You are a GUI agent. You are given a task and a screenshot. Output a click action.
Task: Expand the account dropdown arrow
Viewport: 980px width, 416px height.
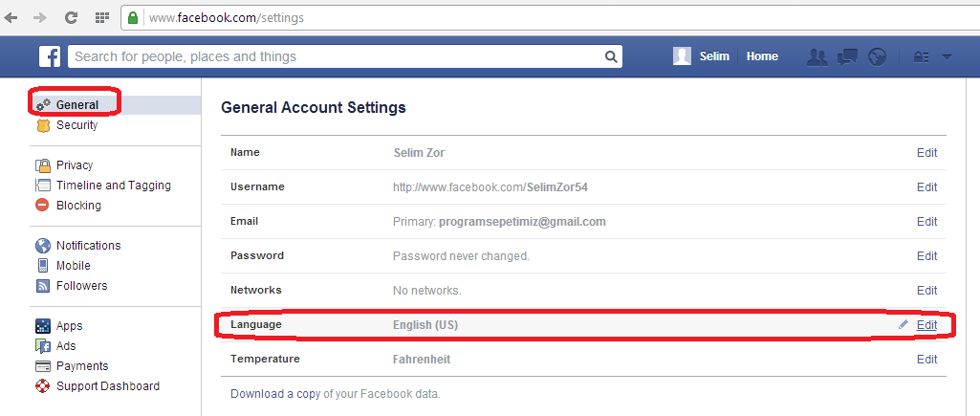[947, 56]
